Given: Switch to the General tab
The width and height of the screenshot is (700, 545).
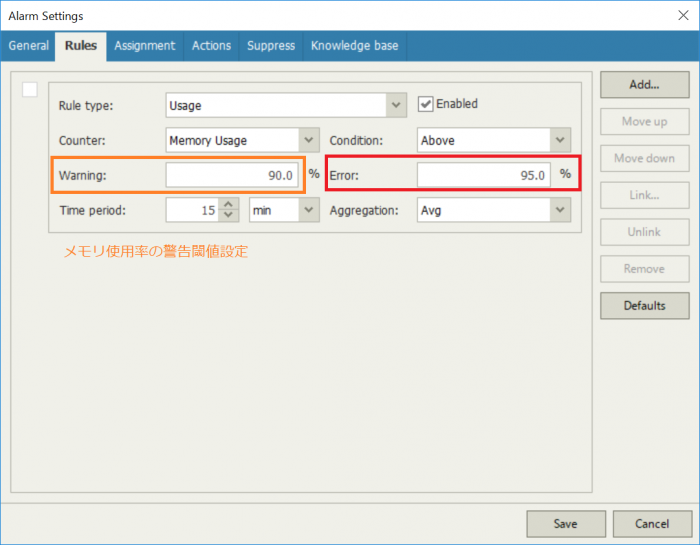Looking at the screenshot, I should pyautogui.click(x=29, y=46).
